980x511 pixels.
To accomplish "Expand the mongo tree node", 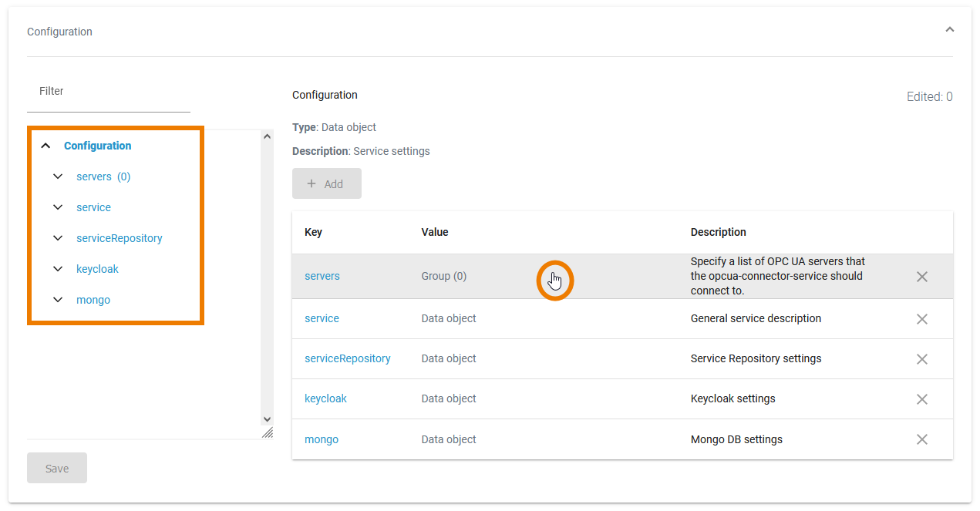I will click(x=58, y=299).
